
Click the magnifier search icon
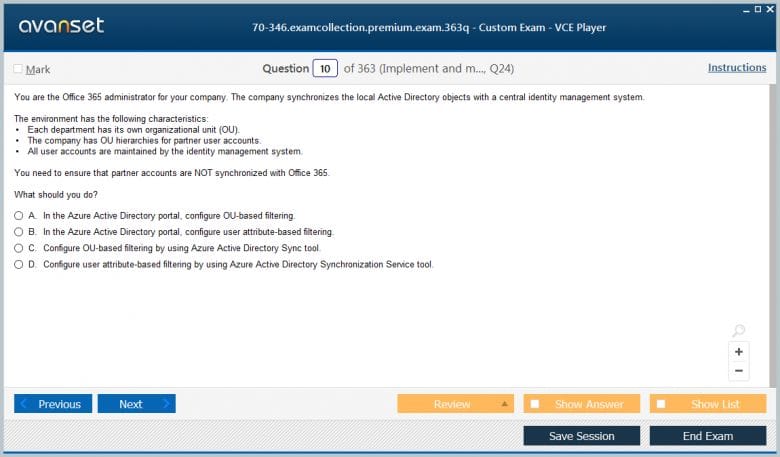pyautogui.click(x=739, y=330)
